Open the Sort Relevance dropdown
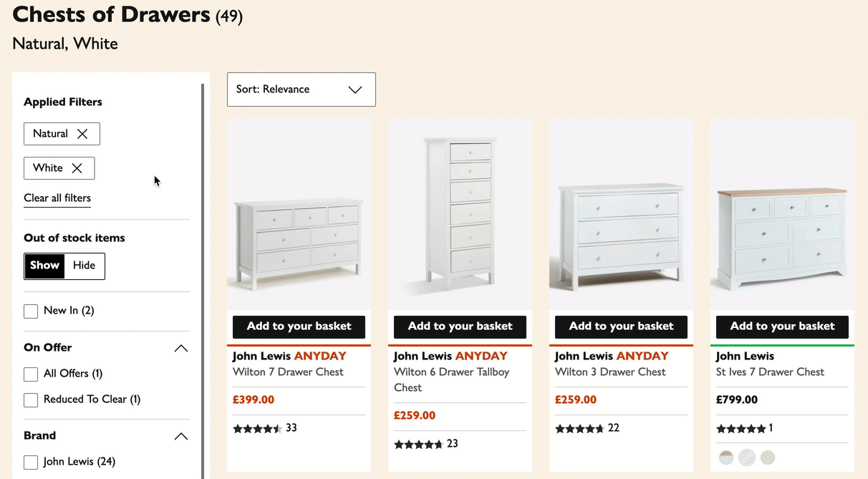 click(301, 89)
